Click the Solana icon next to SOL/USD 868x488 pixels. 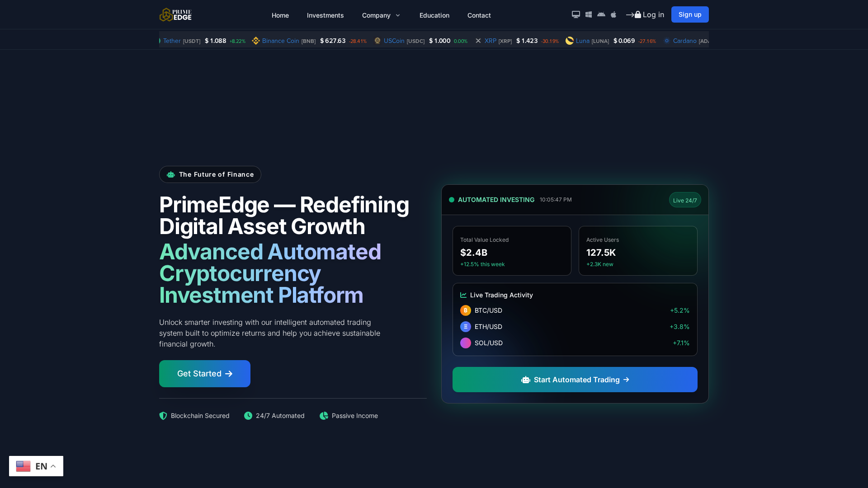coord(466,343)
